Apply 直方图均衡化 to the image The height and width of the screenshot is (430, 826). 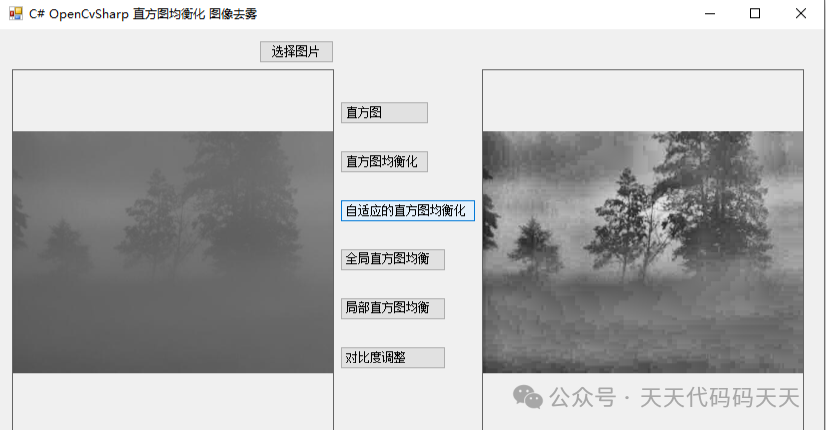(384, 161)
